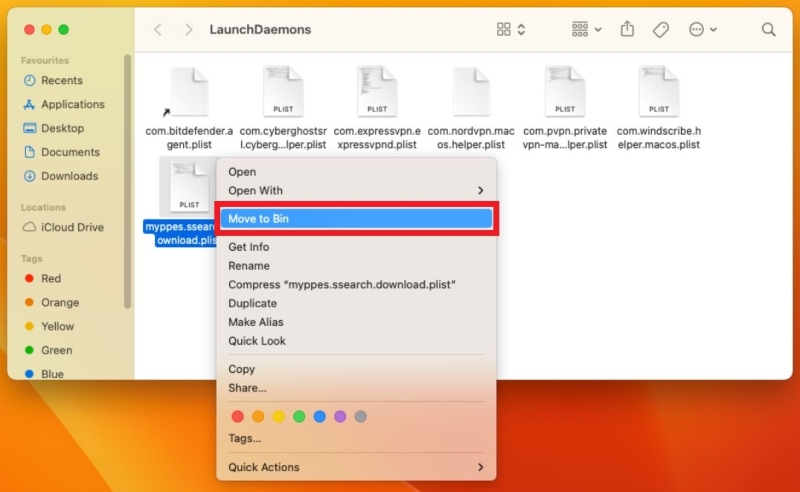This screenshot has height=492, width=800.
Task: Apply grey tag color in context menu
Action: [x=360, y=416]
